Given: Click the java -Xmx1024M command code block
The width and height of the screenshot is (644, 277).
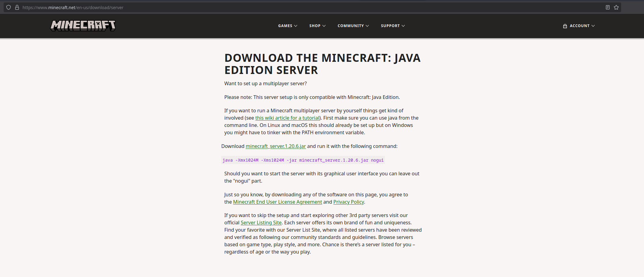Looking at the screenshot, I should click(x=303, y=160).
